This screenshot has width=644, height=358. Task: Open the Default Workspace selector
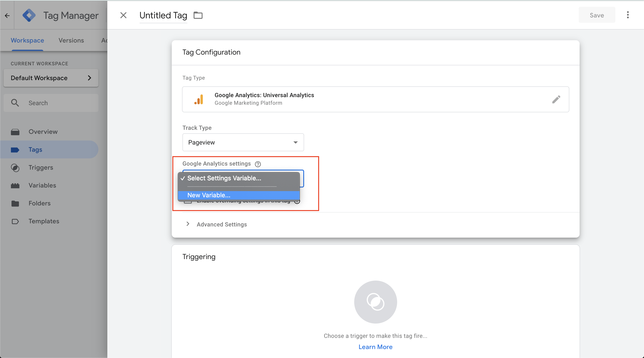tap(51, 78)
